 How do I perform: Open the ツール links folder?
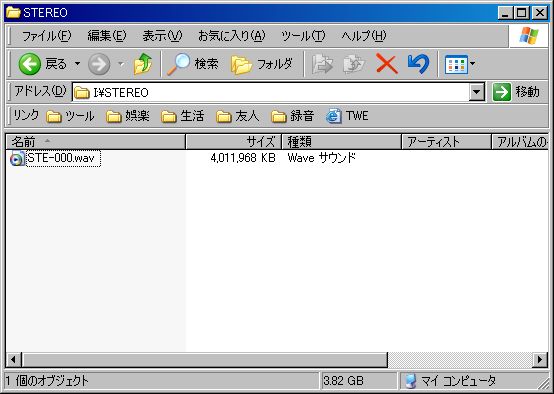pos(70,116)
